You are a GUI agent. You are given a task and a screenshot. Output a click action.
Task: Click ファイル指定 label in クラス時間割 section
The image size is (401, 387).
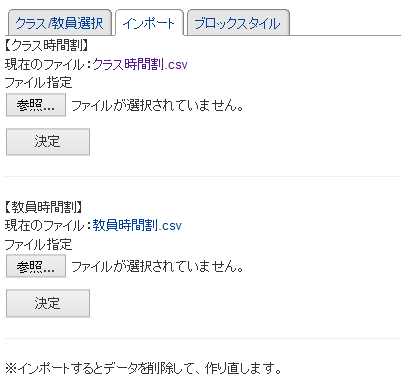[38, 83]
